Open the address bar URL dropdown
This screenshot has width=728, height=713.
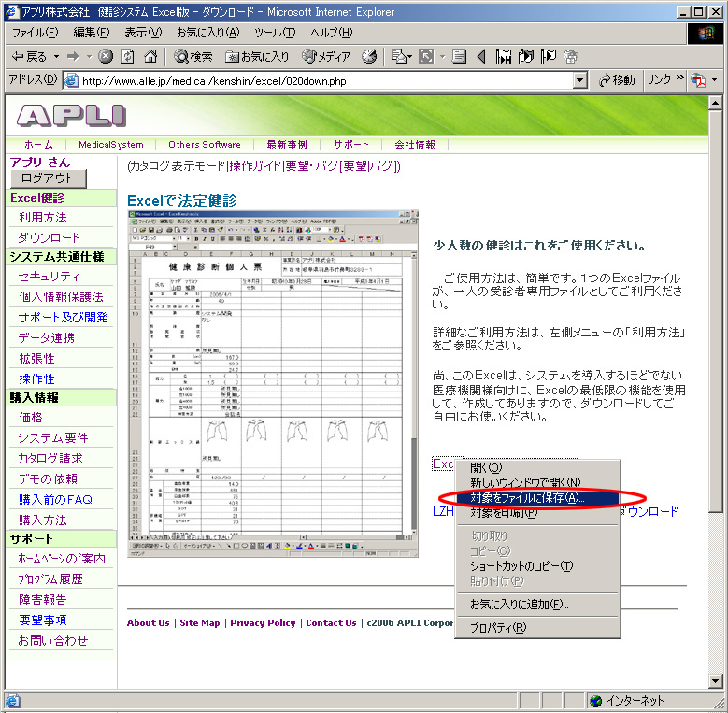[580, 80]
